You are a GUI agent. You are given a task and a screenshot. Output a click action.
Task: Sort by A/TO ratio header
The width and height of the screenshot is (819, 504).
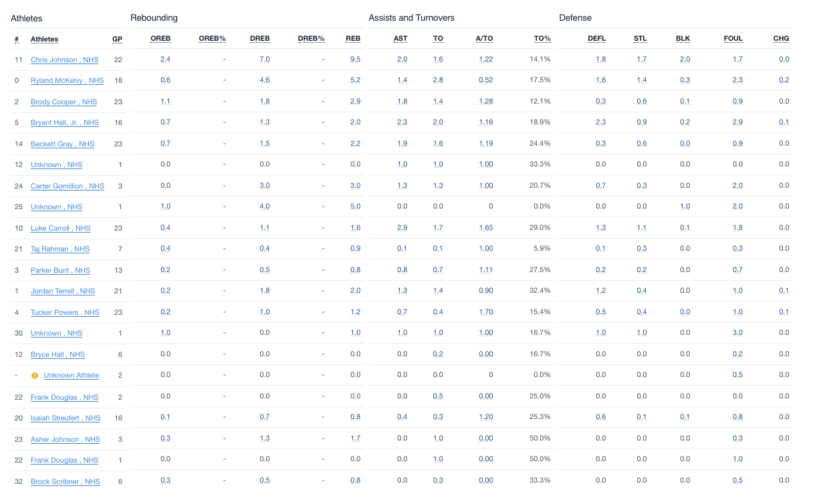484,39
